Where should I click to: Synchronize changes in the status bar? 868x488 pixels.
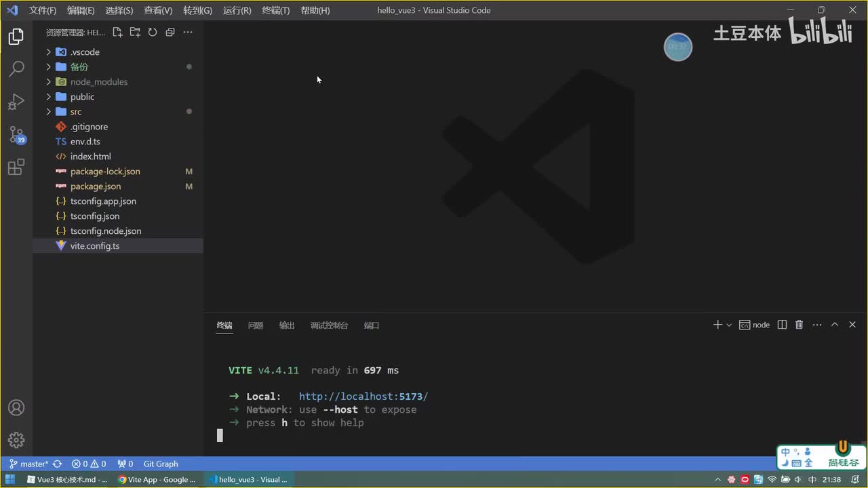click(x=58, y=464)
